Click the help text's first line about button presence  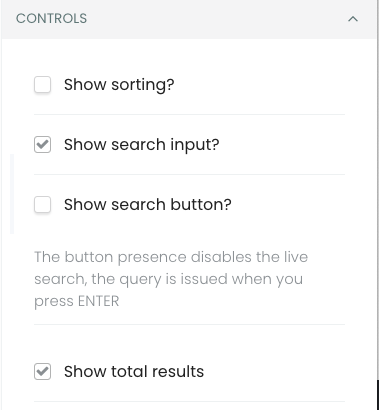pyautogui.click(x=171, y=257)
